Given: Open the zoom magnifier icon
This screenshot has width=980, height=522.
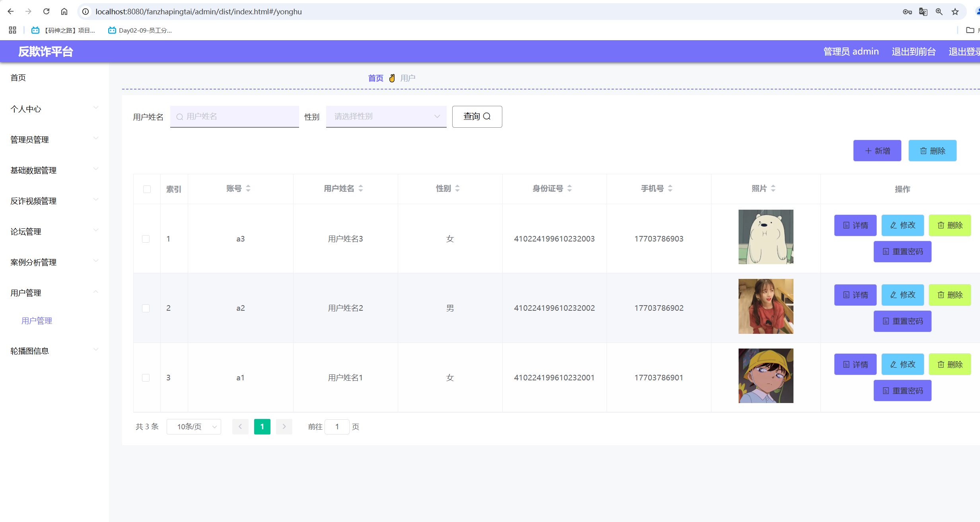Looking at the screenshot, I should pos(939,12).
